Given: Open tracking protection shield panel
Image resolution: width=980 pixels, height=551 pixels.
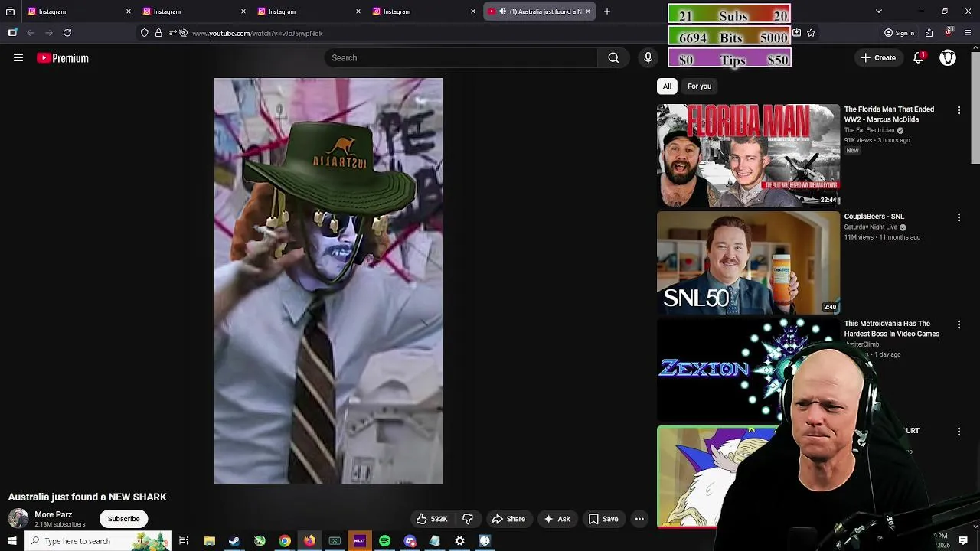Looking at the screenshot, I should point(145,33).
